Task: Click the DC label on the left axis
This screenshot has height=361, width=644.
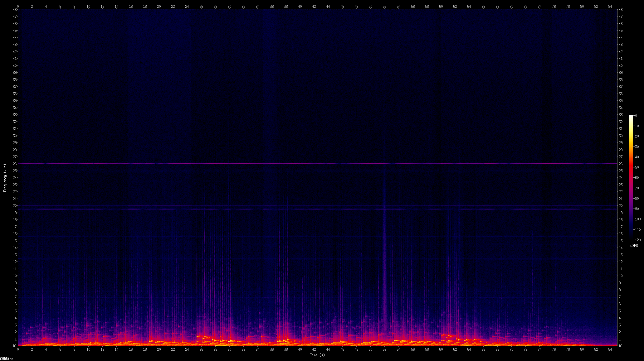Action: [x=14, y=346]
